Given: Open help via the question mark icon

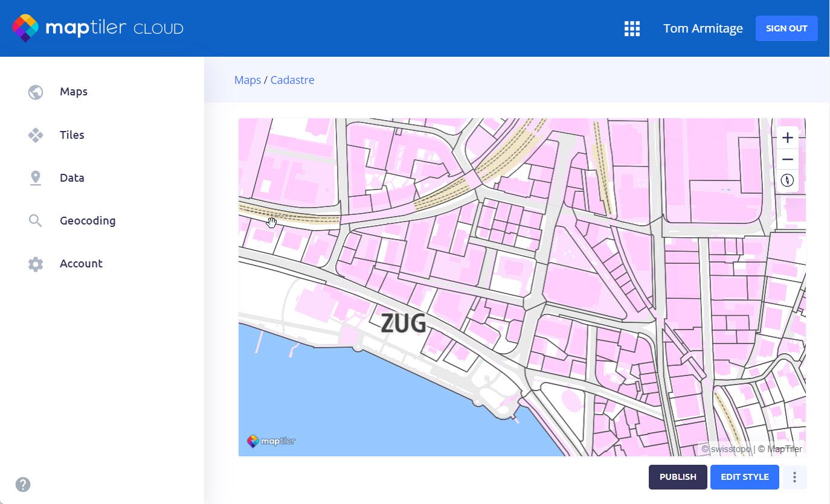Looking at the screenshot, I should [22, 484].
